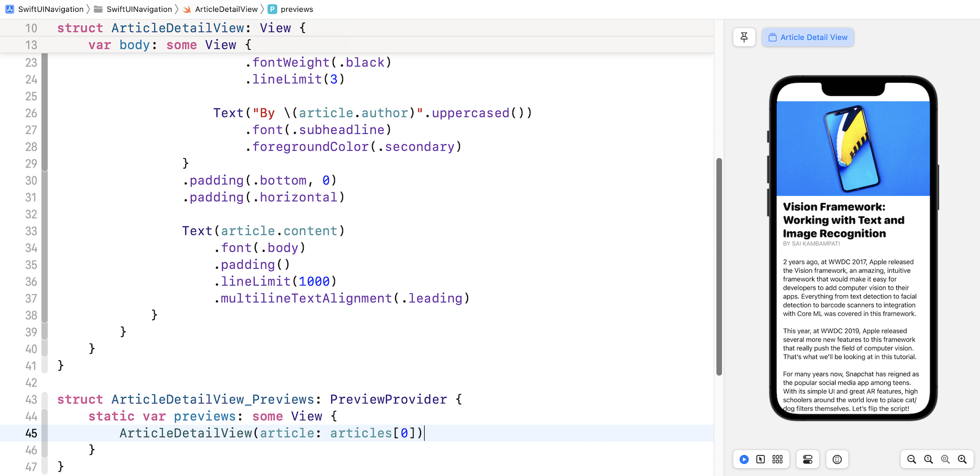This screenshot has width=980, height=476.
Task: Click the article header image in the preview
Action: tap(853, 148)
